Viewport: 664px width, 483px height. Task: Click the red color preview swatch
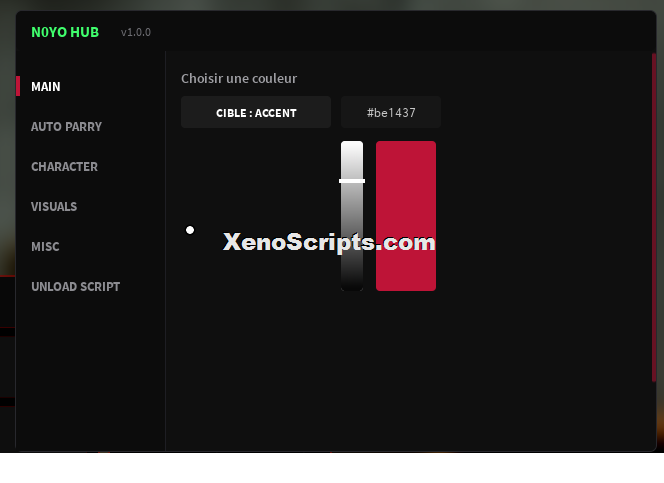(406, 216)
